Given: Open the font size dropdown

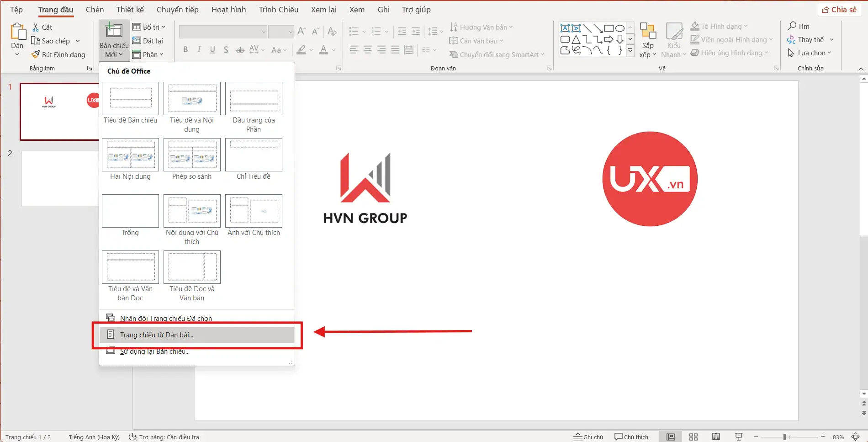Looking at the screenshot, I should (291, 32).
